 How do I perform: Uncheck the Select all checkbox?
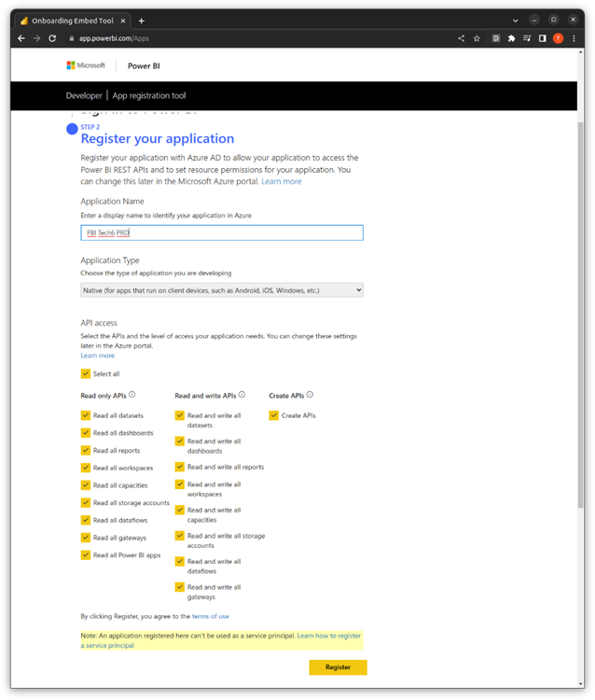point(86,373)
